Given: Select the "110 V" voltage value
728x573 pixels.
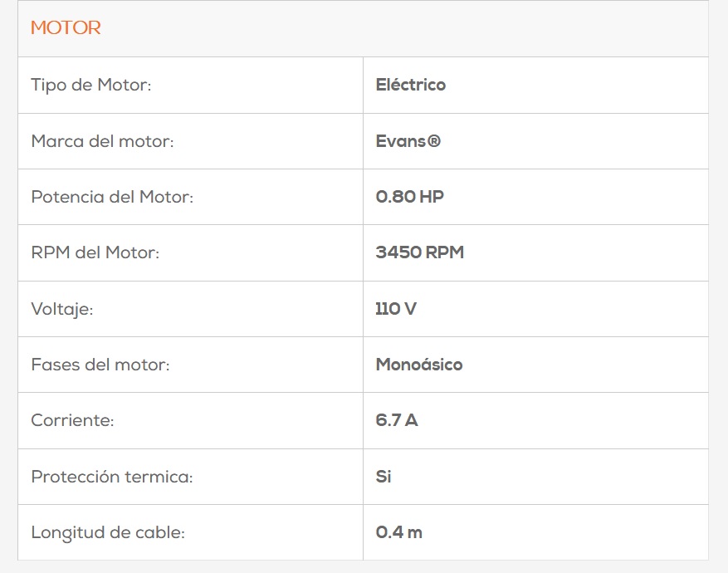Looking at the screenshot, I should (x=396, y=309).
